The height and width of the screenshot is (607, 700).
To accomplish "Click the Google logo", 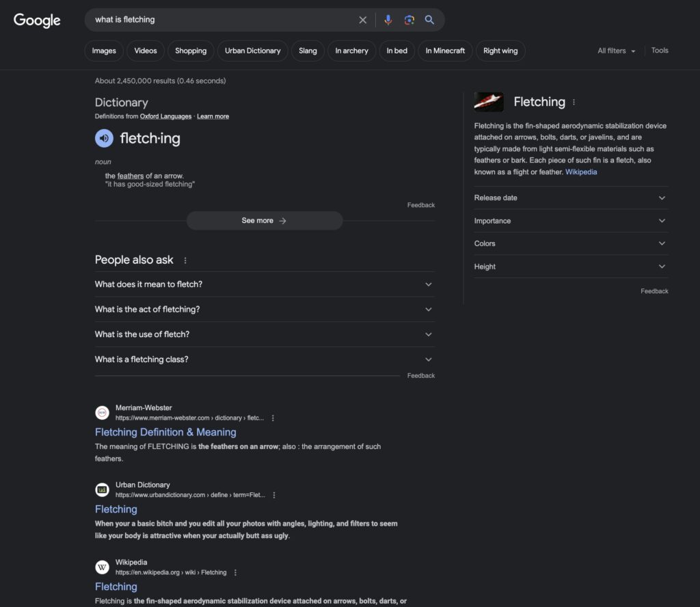I will [37, 20].
